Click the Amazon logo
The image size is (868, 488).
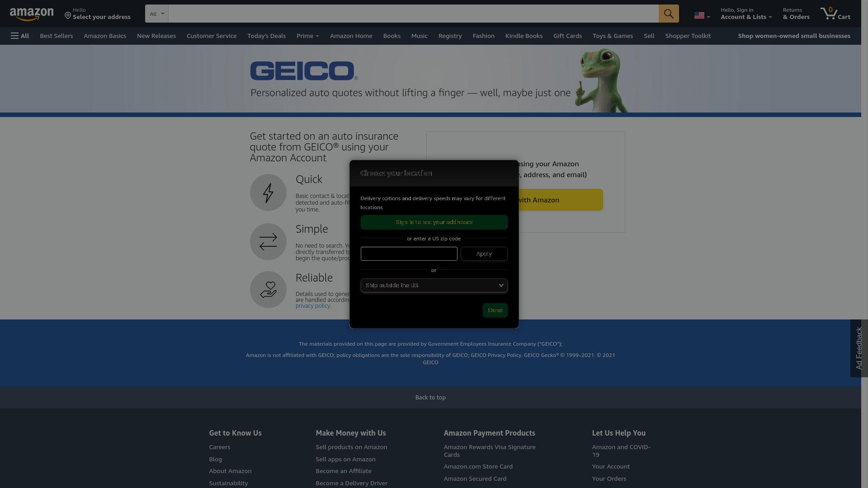point(32,14)
